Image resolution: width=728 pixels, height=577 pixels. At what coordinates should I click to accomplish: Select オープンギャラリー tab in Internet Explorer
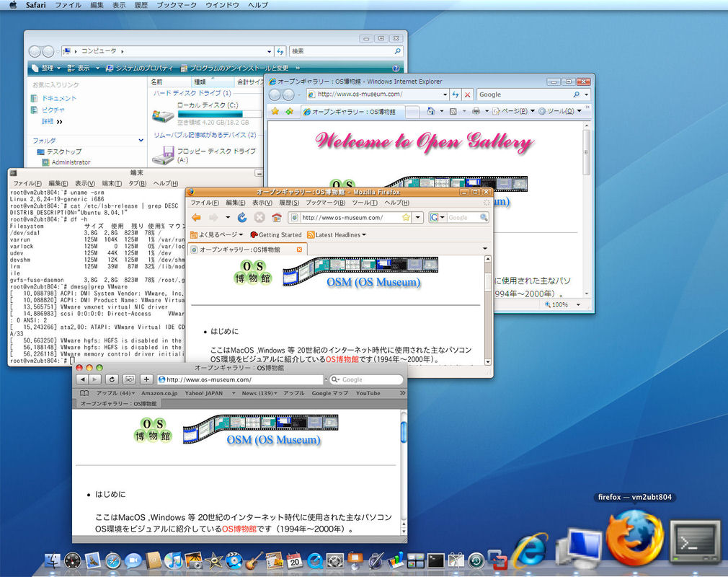click(x=353, y=112)
